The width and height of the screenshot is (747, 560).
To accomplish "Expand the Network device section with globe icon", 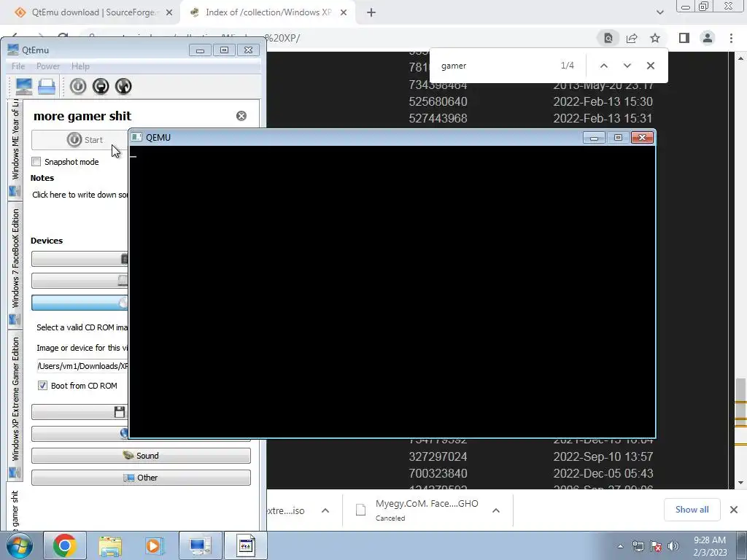I will [x=80, y=434].
